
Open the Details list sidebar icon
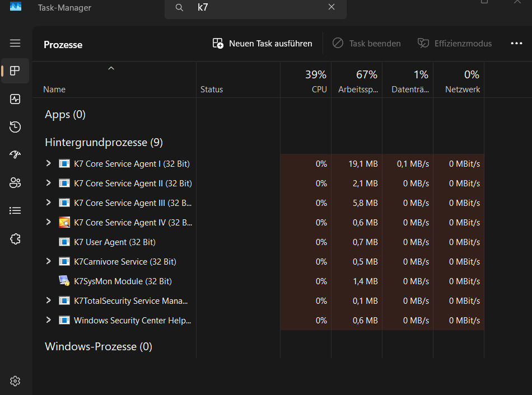point(15,210)
